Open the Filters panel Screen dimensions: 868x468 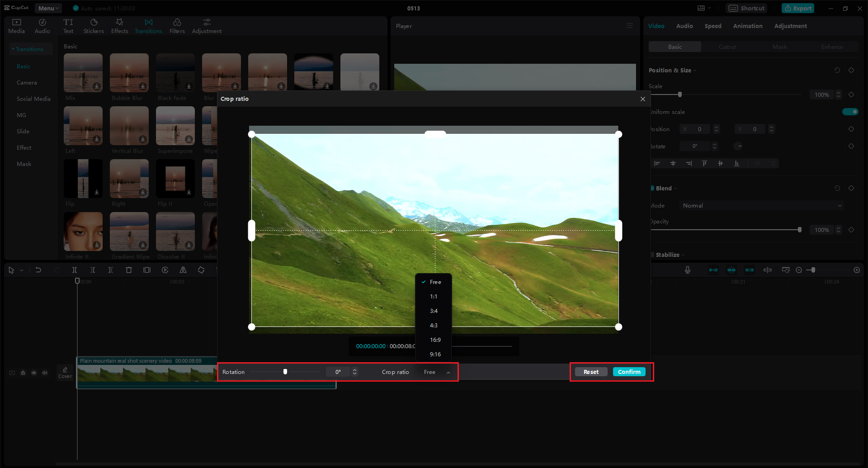[177, 25]
